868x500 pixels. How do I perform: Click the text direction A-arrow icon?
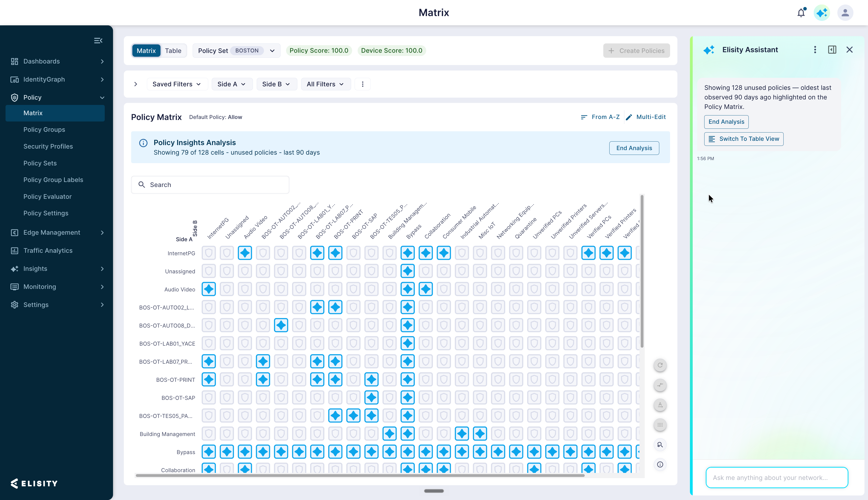[x=660, y=405]
